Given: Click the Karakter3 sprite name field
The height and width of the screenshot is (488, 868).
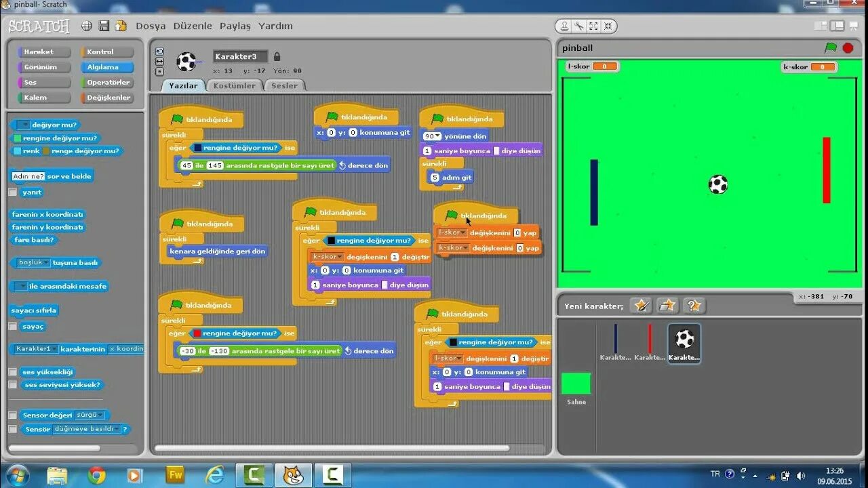Looking at the screenshot, I should 241,57.
